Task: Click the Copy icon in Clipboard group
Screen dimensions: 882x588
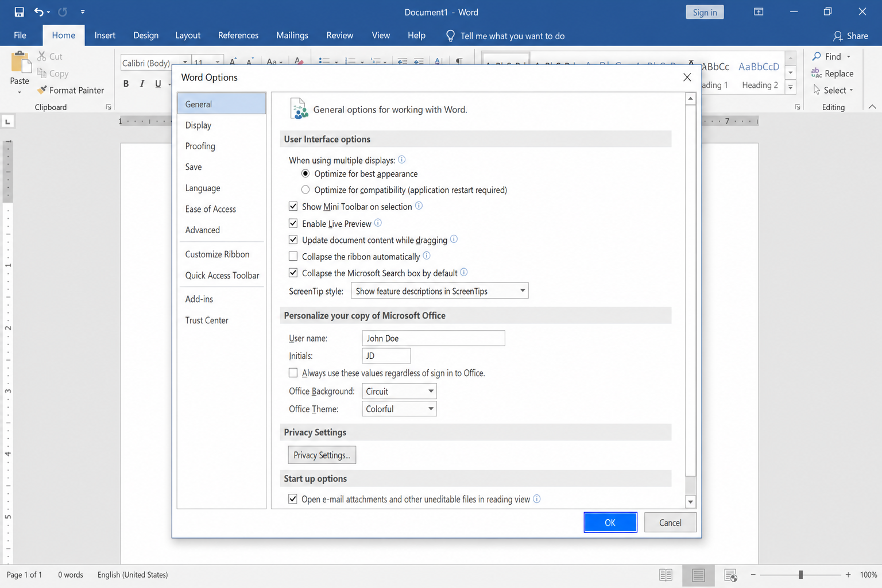Action: pyautogui.click(x=42, y=73)
